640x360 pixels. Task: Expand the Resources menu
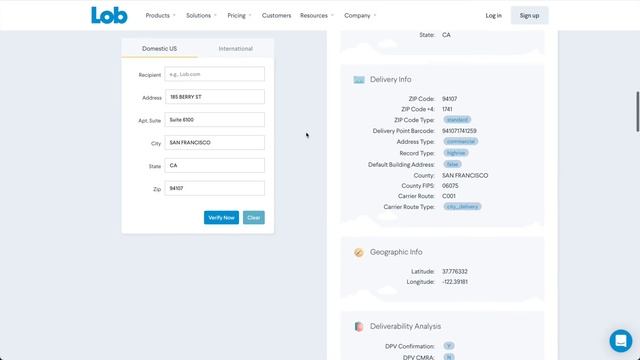pyautogui.click(x=317, y=16)
